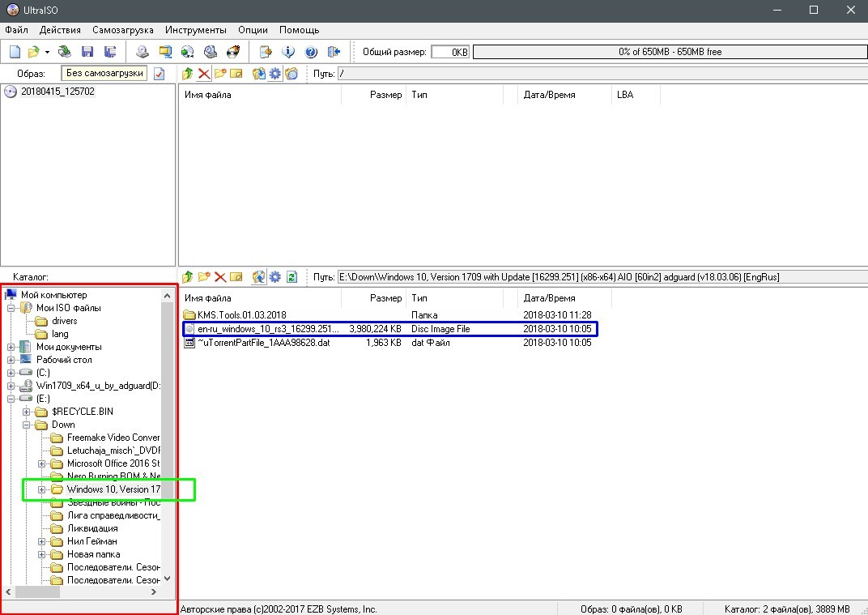This screenshot has height=615, width=868.
Task: Click the Make CD/DVD image drive icon
Action: pyautogui.click(x=143, y=52)
